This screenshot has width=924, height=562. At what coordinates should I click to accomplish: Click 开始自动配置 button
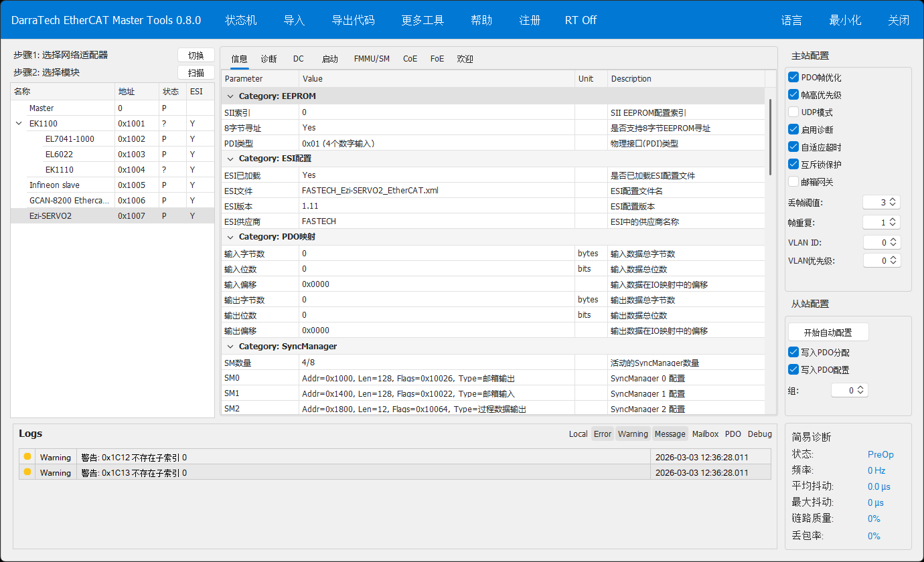(828, 333)
